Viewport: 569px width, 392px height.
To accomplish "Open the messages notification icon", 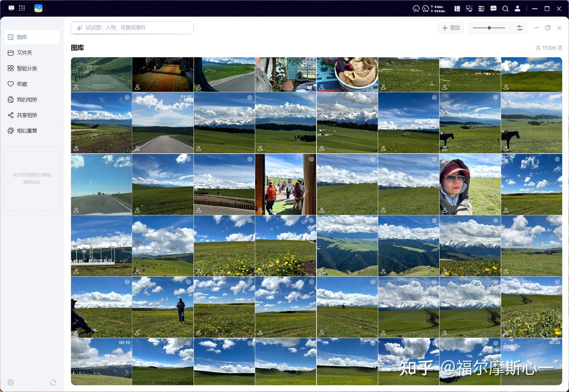I will [x=494, y=8].
